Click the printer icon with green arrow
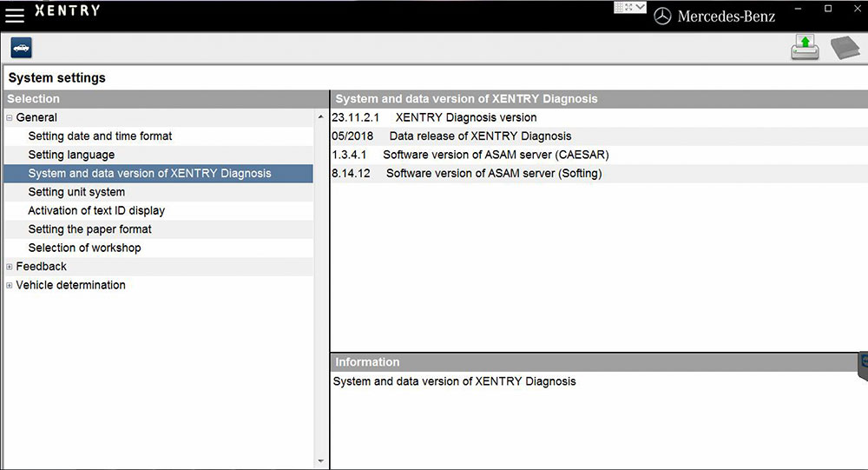The image size is (868, 470). (805, 48)
